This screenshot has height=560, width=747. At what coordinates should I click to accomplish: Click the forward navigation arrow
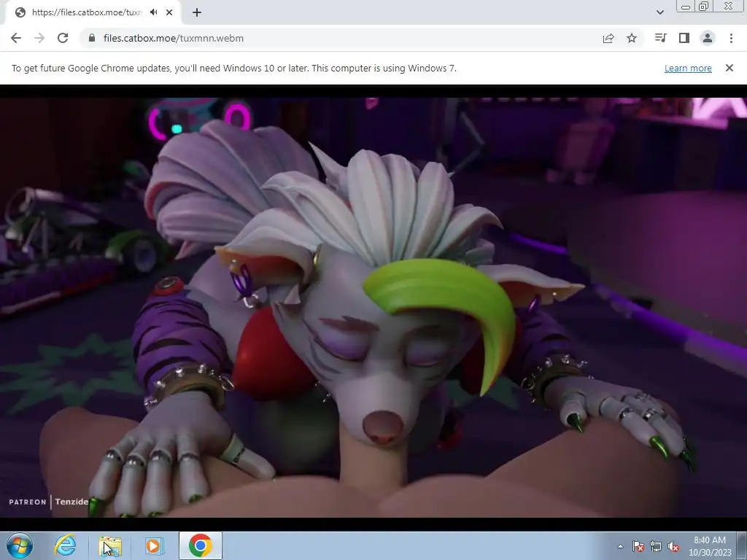click(x=39, y=38)
